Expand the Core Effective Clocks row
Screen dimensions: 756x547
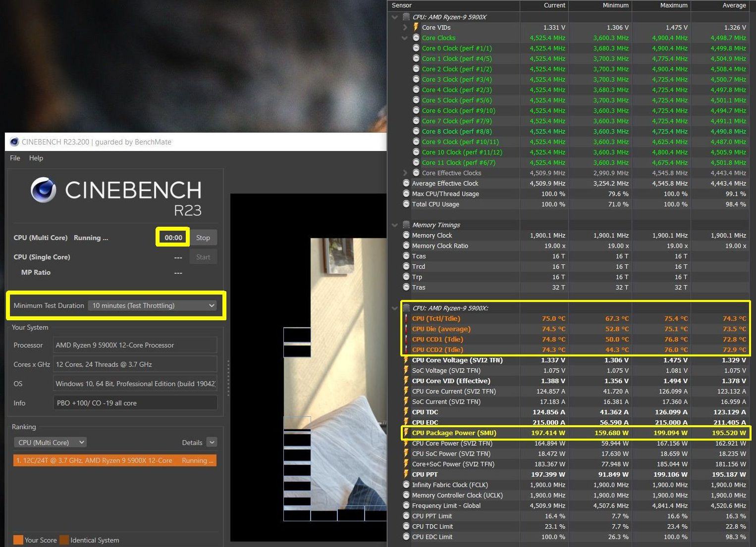(405, 173)
